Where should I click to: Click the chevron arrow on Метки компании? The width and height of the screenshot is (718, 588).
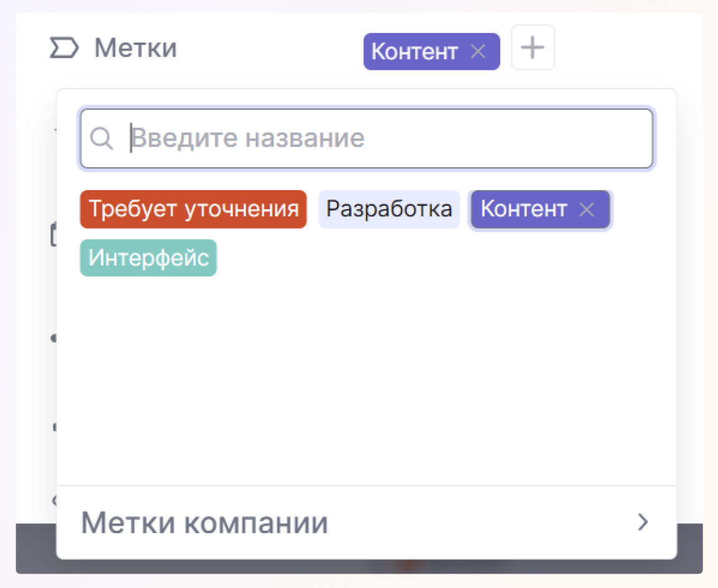pos(643,523)
